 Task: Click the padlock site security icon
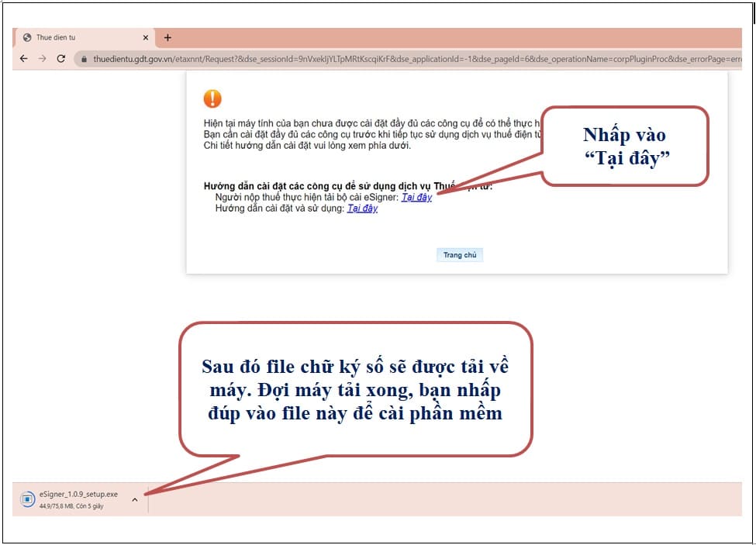click(83, 59)
